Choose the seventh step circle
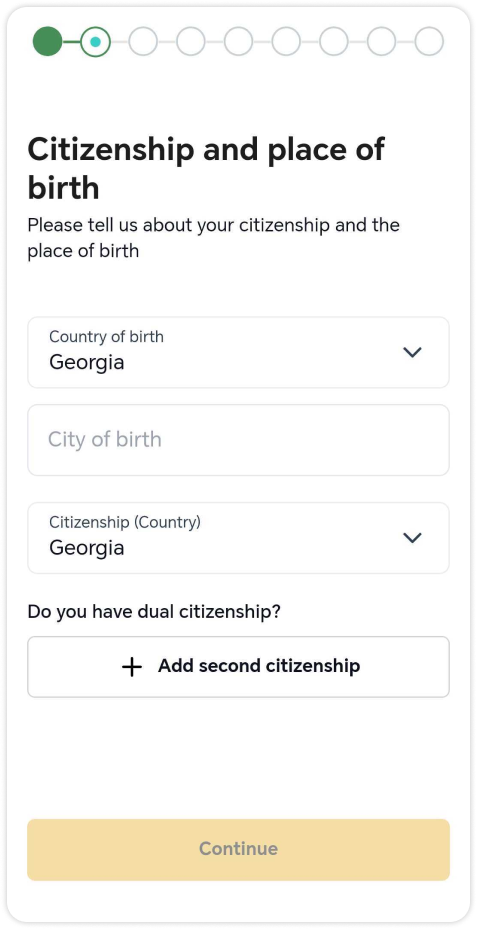Viewport: 477px width, 929px height. pos(334,41)
